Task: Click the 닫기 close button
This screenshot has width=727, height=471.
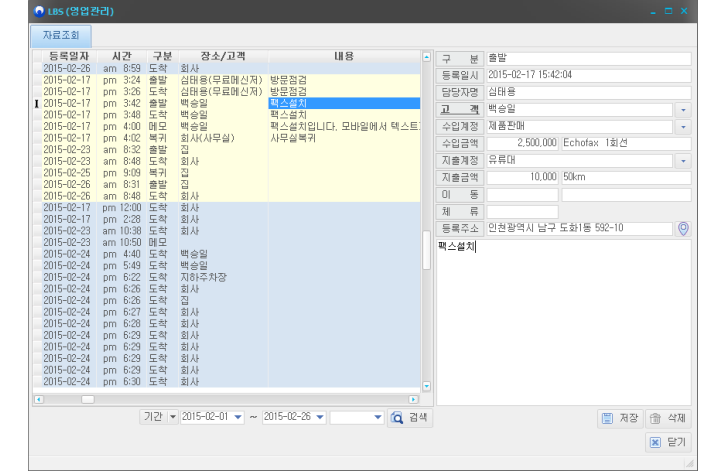Action: [668, 442]
